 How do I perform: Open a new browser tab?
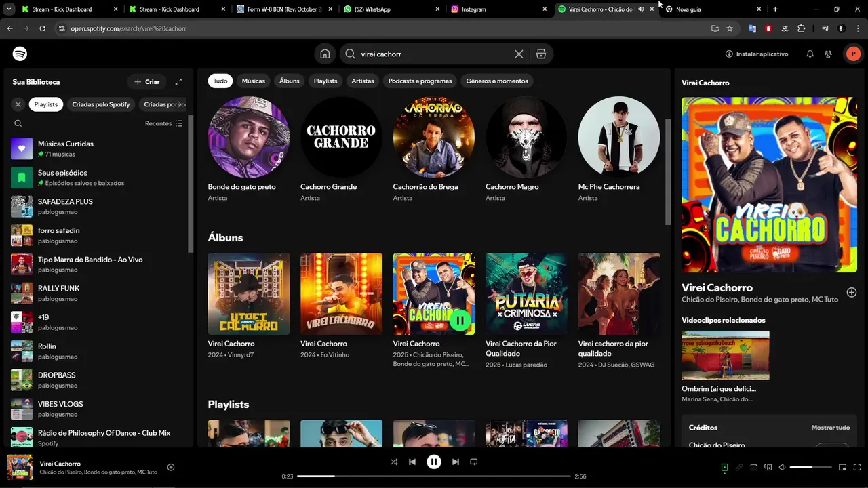(x=775, y=9)
